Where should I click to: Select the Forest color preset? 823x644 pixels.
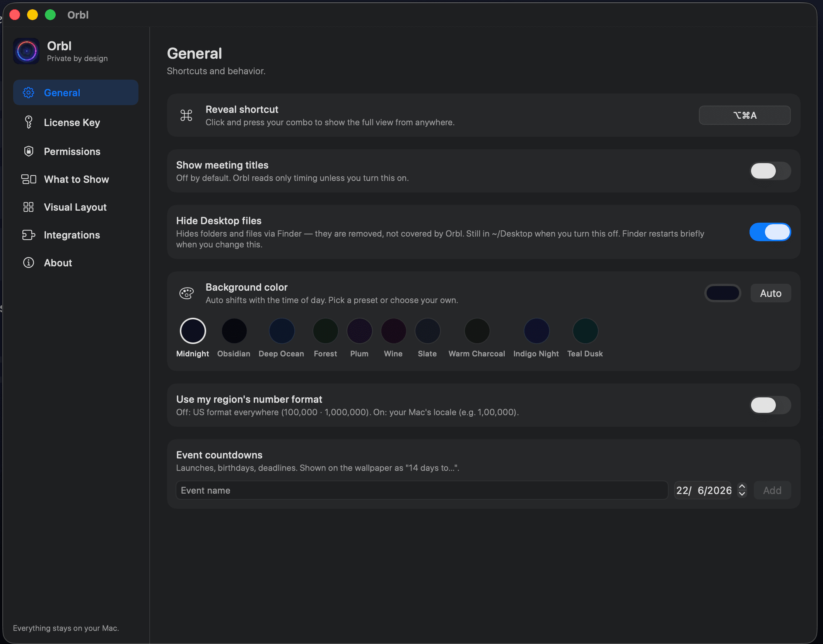coord(325,331)
